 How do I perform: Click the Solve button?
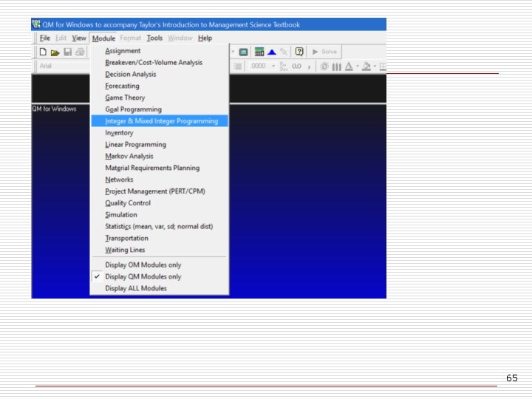[324, 52]
